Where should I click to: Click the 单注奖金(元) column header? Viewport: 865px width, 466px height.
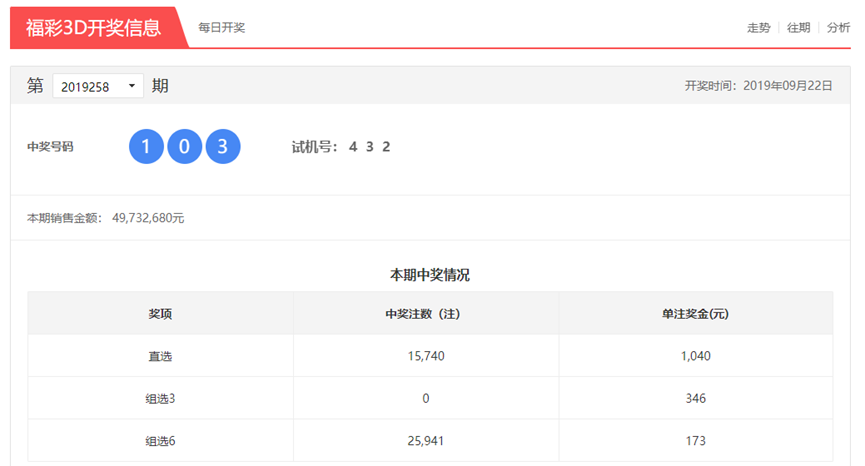tap(696, 314)
